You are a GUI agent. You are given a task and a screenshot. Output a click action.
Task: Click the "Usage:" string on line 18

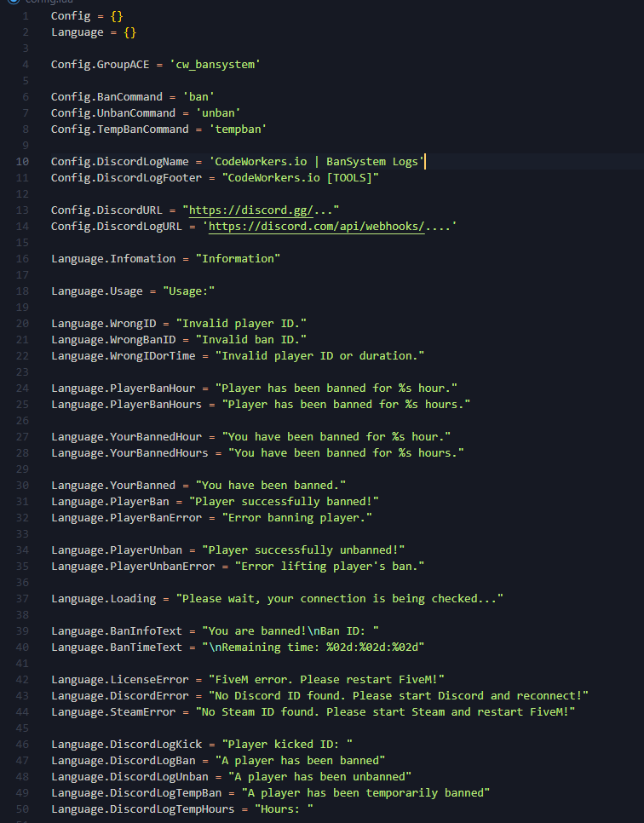pos(189,291)
